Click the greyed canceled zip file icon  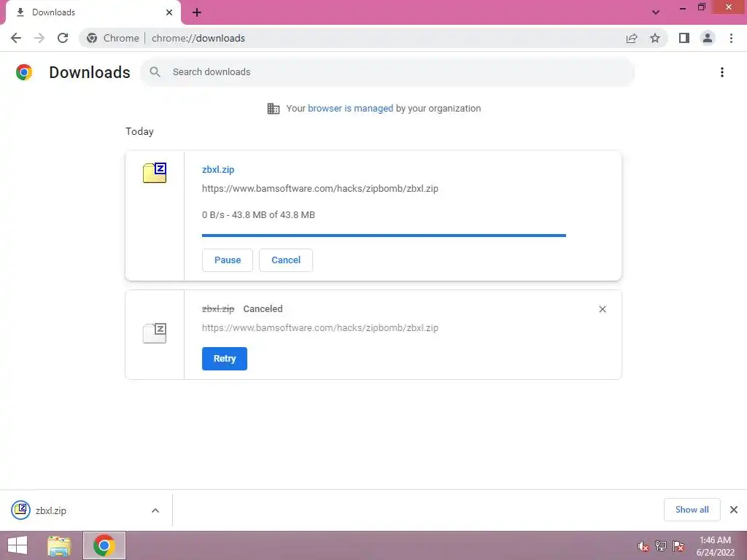[x=155, y=332]
